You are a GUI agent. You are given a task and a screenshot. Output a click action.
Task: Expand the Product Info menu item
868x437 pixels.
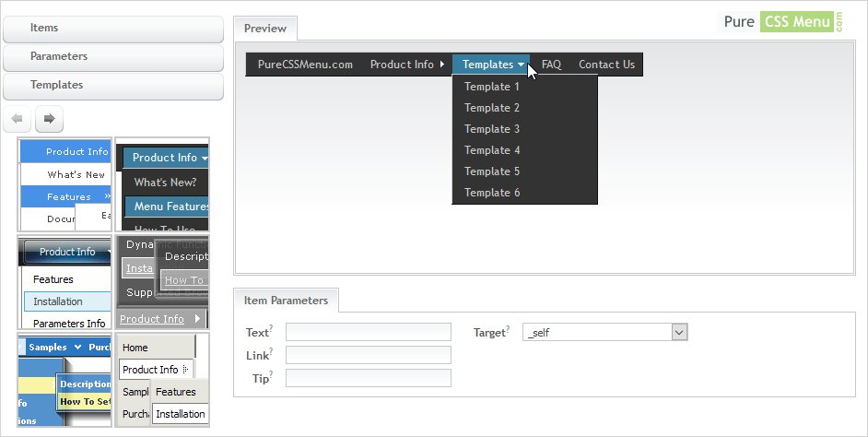click(x=407, y=65)
